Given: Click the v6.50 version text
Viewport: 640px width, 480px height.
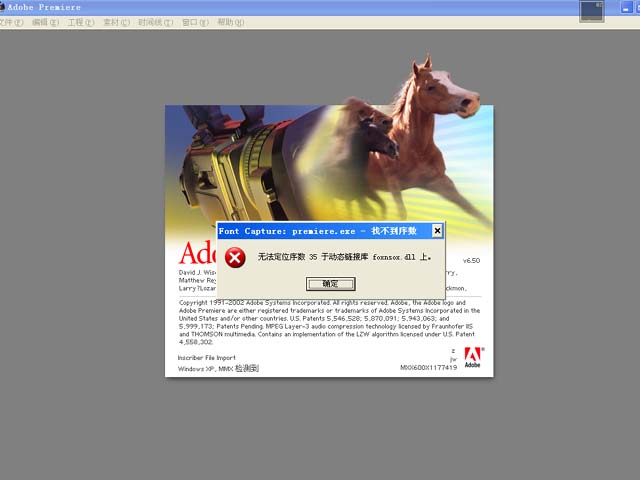Looking at the screenshot, I should (471, 260).
